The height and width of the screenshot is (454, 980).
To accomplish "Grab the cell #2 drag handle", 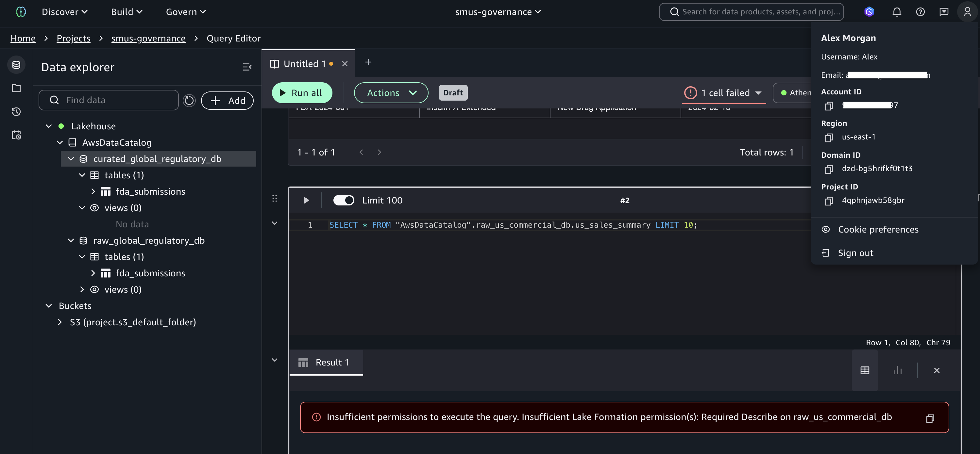I will click(275, 198).
